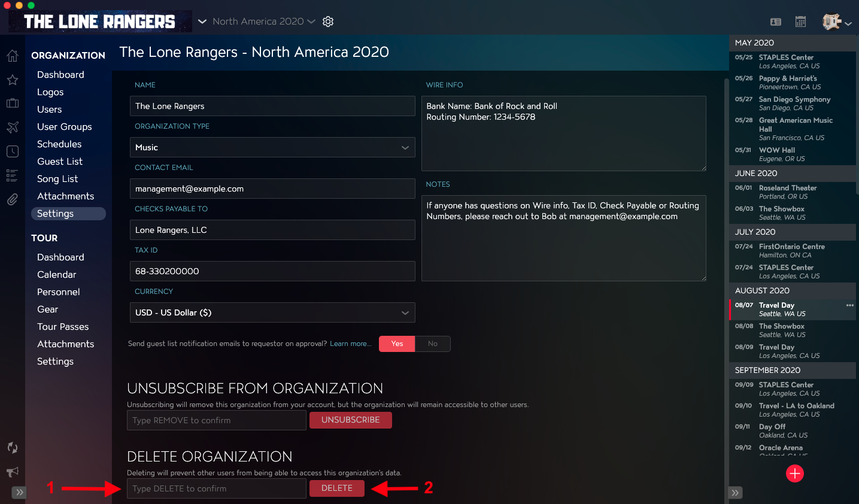Open Travel - LA to Oakland event
The width and height of the screenshot is (859, 504).
click(793, 410)
